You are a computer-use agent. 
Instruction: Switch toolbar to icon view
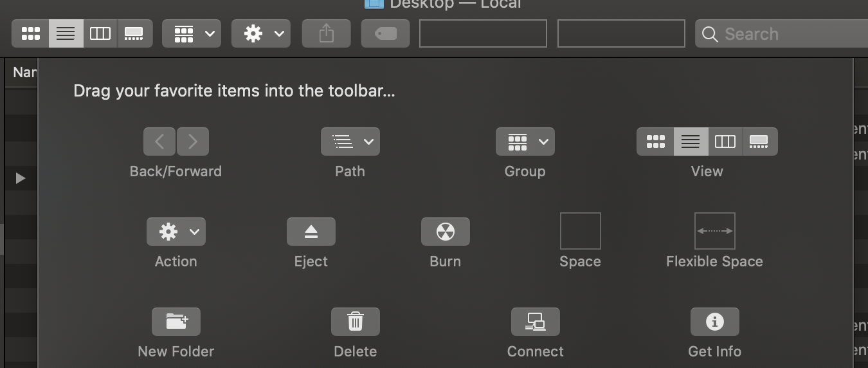pos(30,33)
